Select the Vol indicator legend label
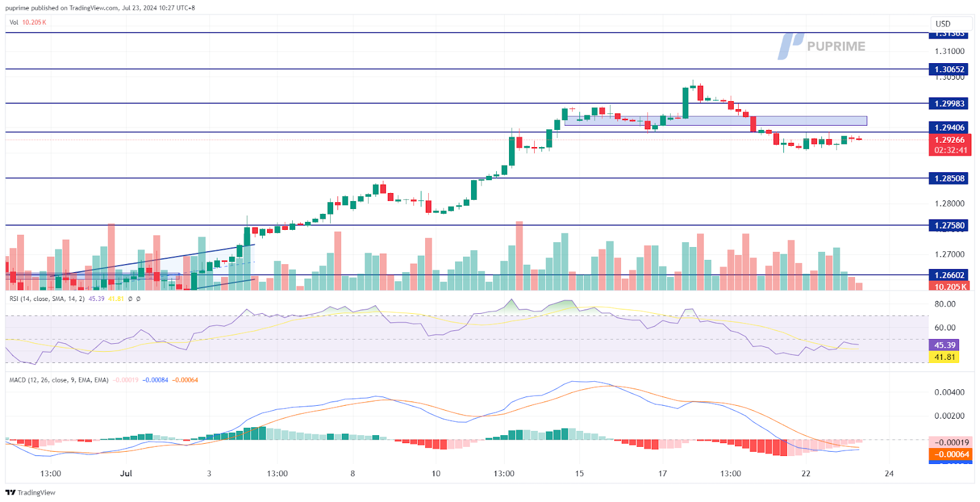Screen dimensions: 980x502 [13, 22]
